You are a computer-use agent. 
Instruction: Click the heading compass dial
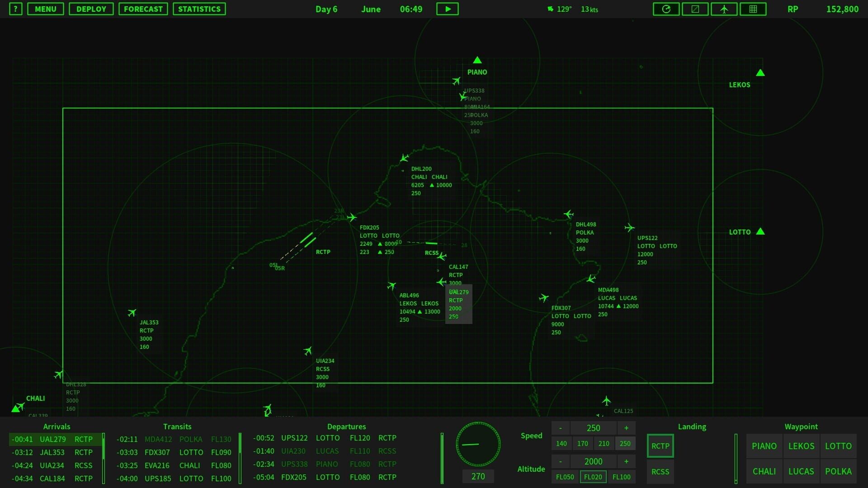click(x=478, y=445)
